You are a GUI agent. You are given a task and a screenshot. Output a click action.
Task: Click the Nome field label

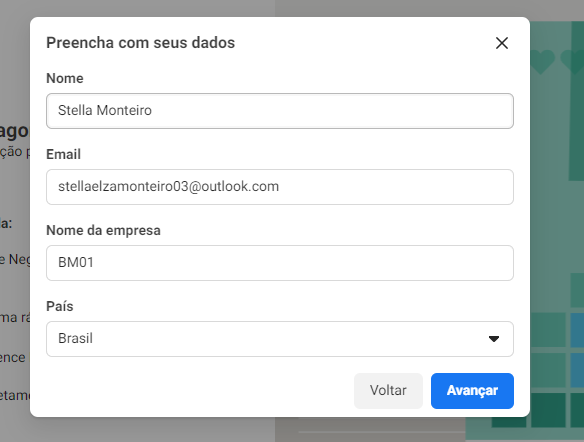click(x=65, y=78)
